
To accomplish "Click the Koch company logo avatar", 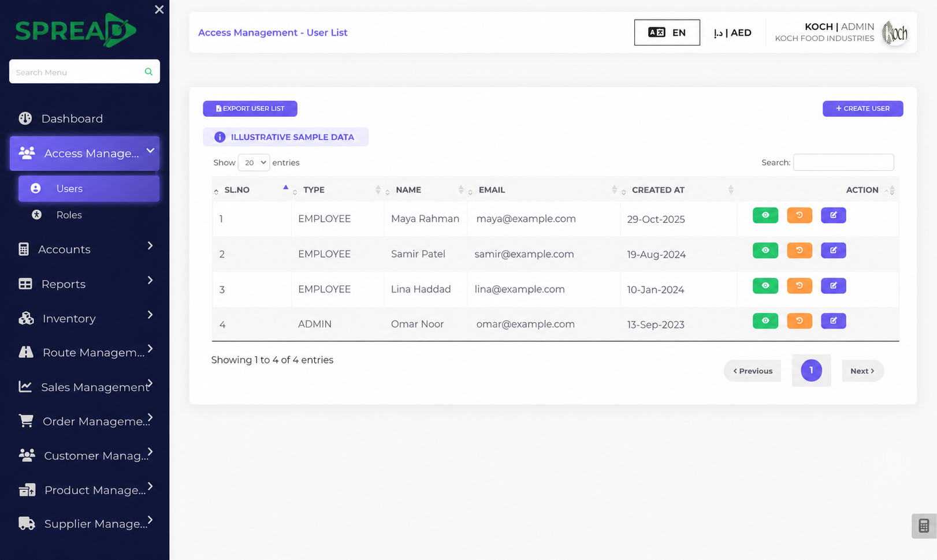I will (x=895, y=33).
